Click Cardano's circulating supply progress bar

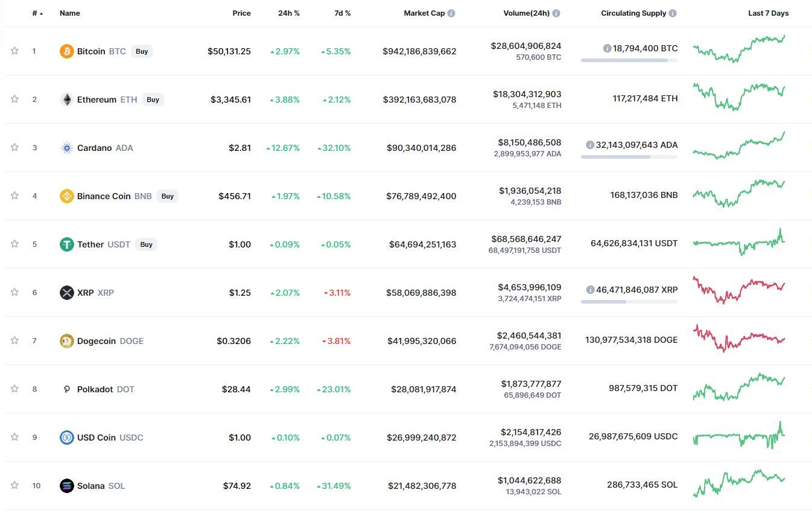[x=629, y=157]
